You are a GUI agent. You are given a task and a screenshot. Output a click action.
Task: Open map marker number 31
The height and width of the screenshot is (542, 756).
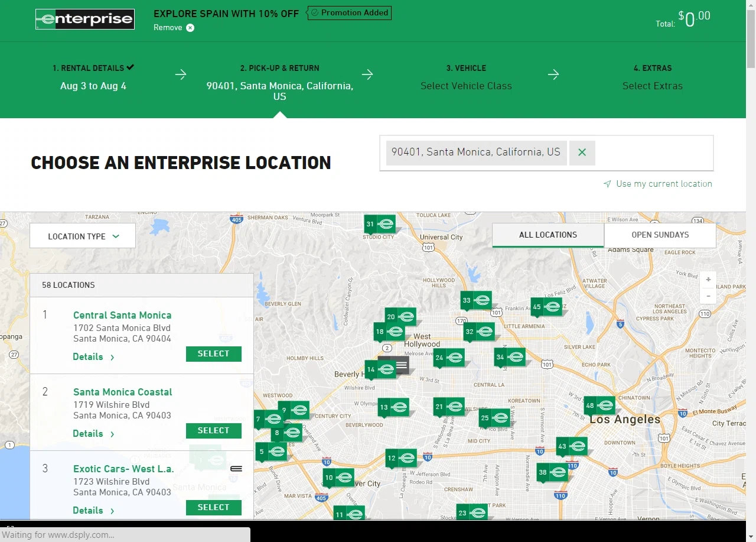[380, 224]
